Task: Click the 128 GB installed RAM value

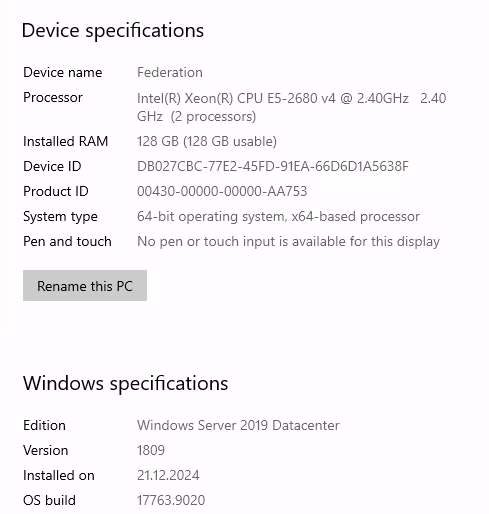Action: [207, 141]
